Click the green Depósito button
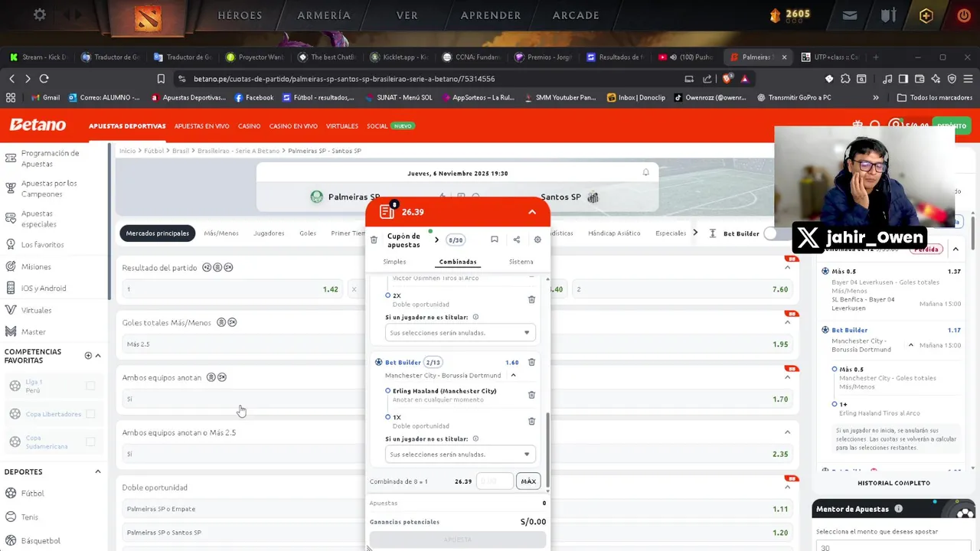The height and width of the screenshot is (551, 980). click(952, 126)
